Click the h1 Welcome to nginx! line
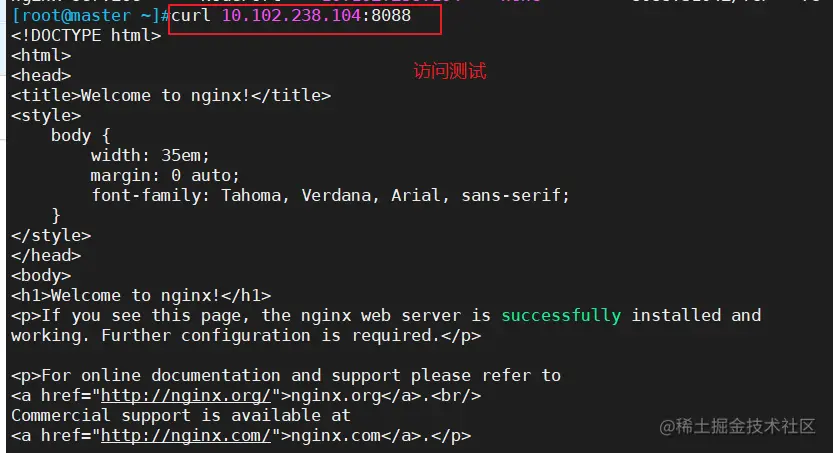The width and height of the screenshot is (833, 453). pyautogui.click(x=141, y=295)
